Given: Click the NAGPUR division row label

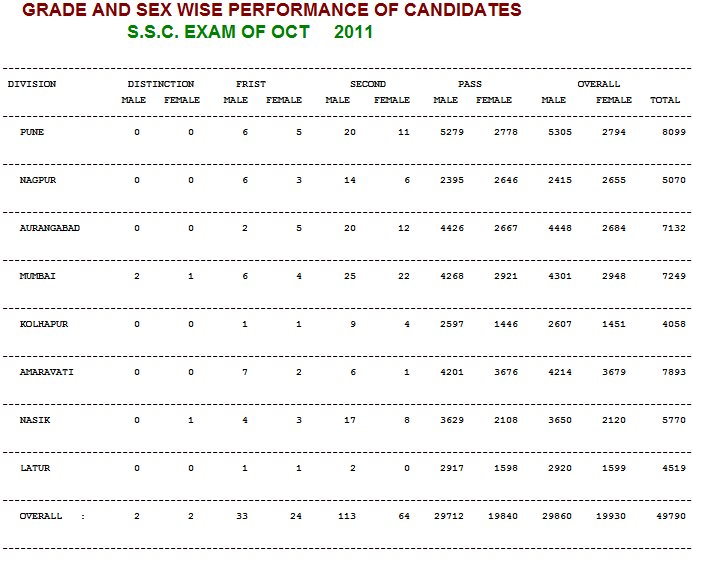Looking at the screenshot, I should tap(38, 180).
